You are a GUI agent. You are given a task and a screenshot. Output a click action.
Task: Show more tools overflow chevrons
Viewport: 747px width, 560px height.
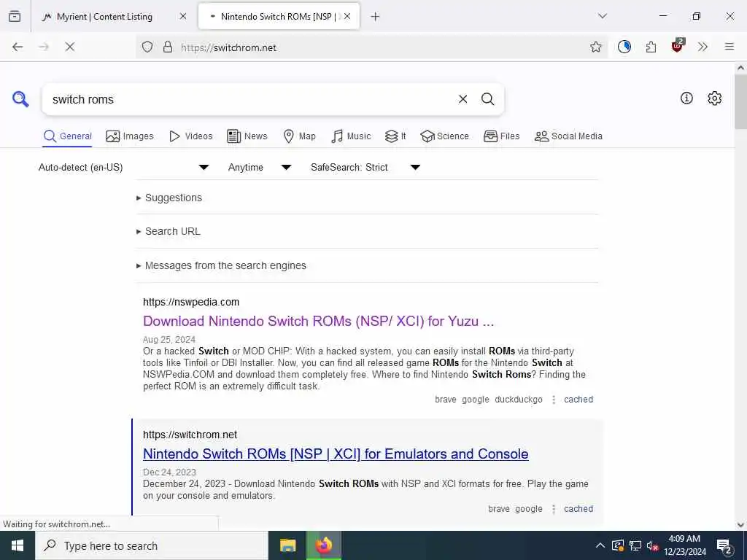point(703,47)
